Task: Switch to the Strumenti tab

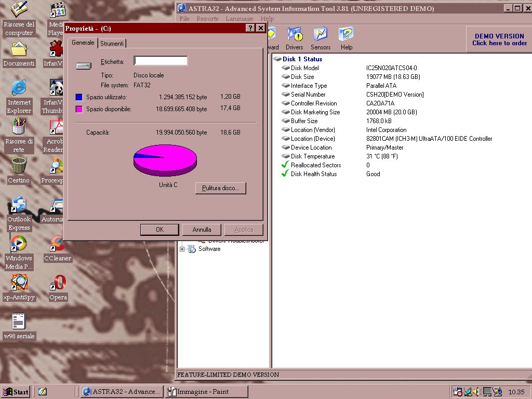Action: click(112, 44)
